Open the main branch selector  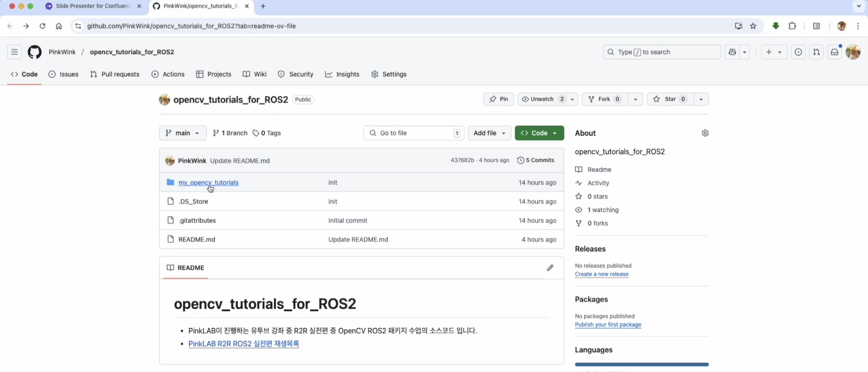[x=182, y=133]
